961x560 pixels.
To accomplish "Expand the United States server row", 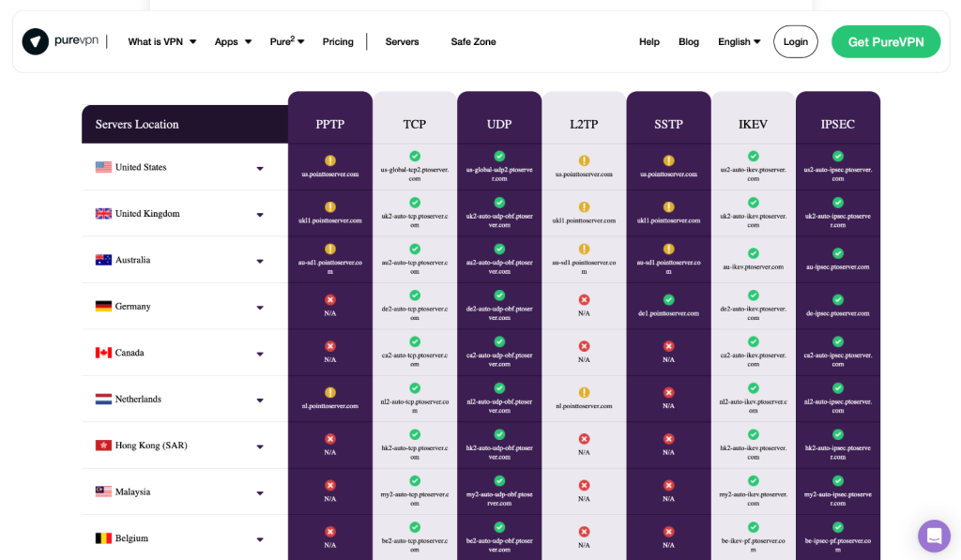I will pyautogui.click(x=260, y=169).
